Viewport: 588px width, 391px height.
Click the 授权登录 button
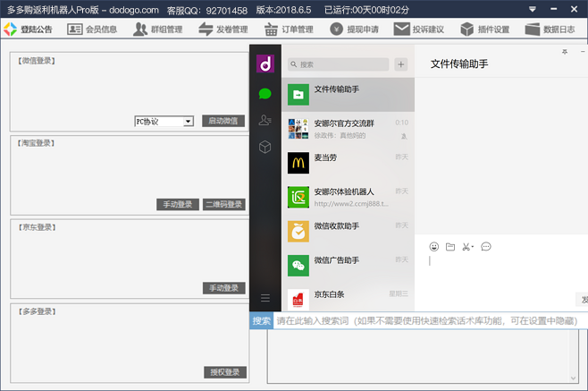tap(225, 372)
